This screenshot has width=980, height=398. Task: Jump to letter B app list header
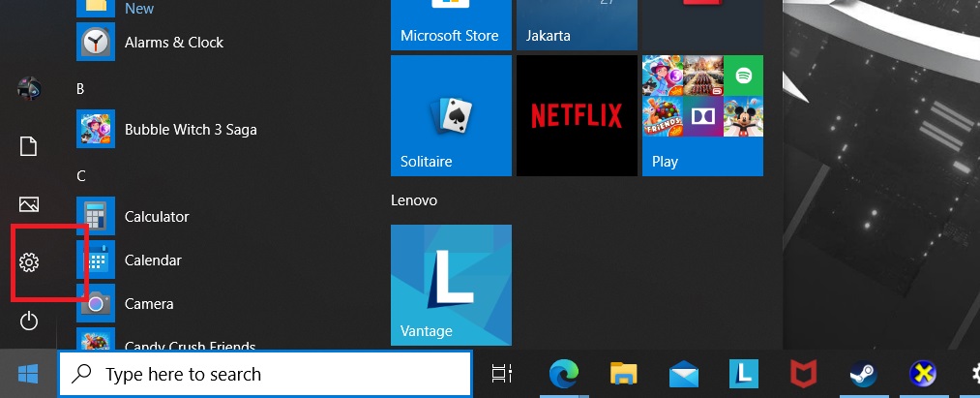click(x=80, y=89)
